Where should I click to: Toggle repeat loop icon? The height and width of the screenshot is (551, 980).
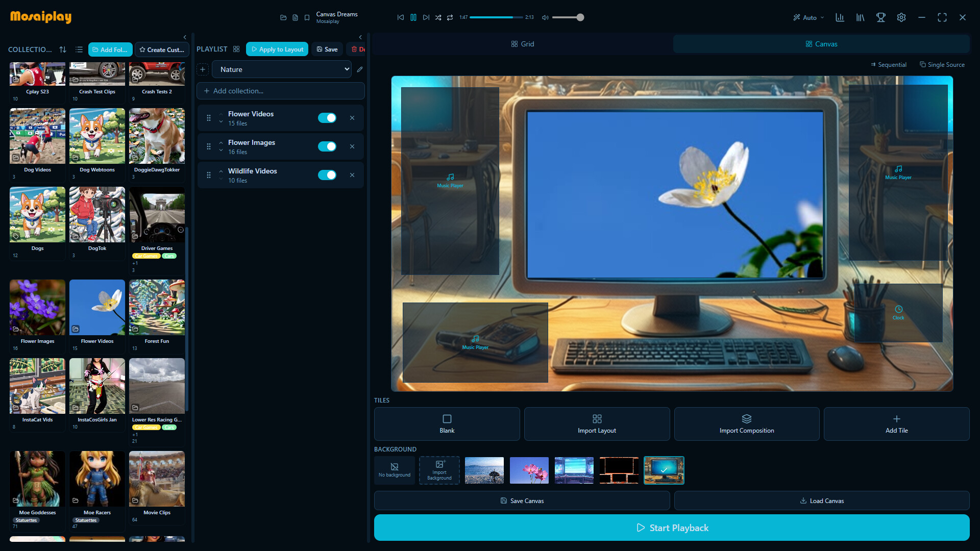click(450, 17)
